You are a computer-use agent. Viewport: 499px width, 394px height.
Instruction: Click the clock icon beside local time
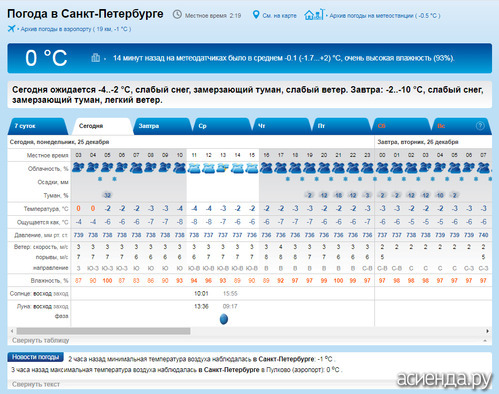(x=177, y=14)
